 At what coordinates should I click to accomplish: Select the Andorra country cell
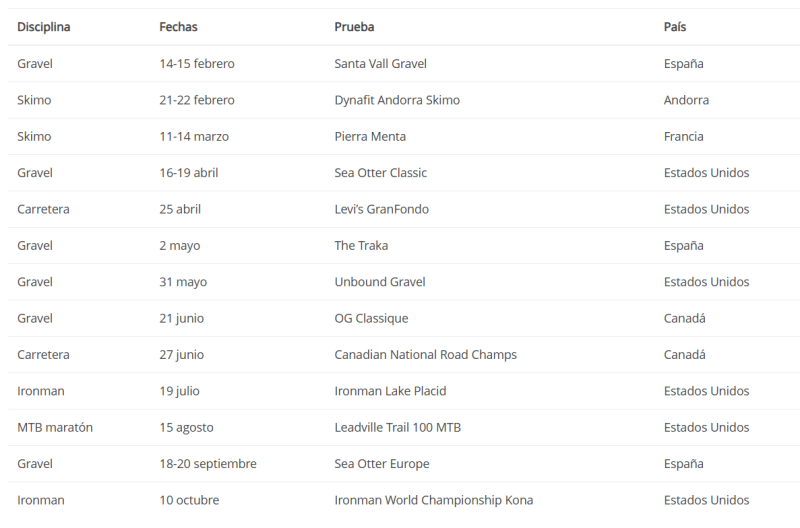tap(686, 100)
